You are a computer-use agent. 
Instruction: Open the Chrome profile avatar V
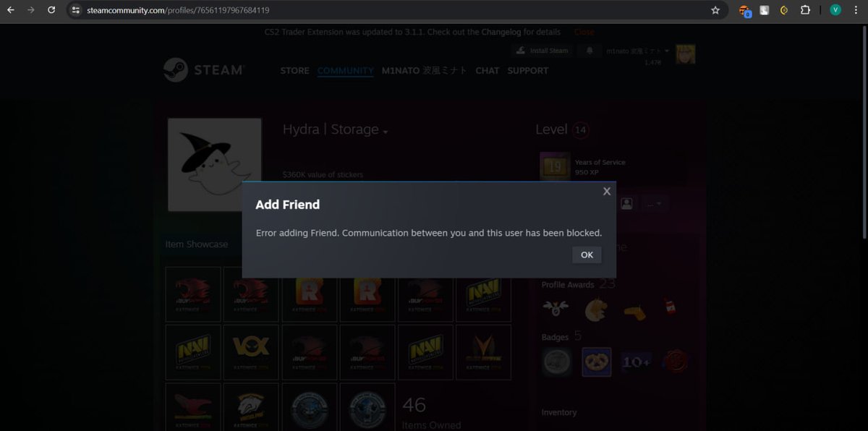835,10
